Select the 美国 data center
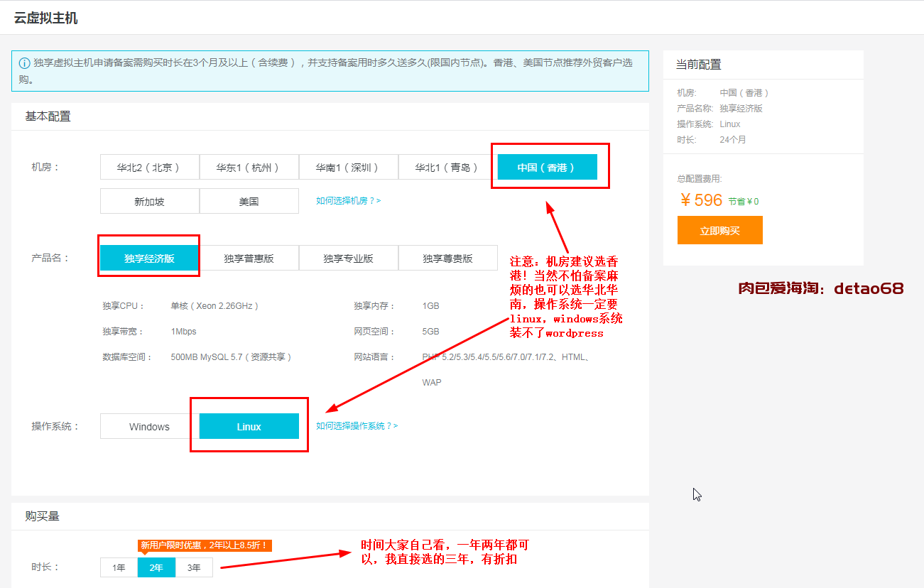This screenshot has width=924, height=588. [249, 201]
